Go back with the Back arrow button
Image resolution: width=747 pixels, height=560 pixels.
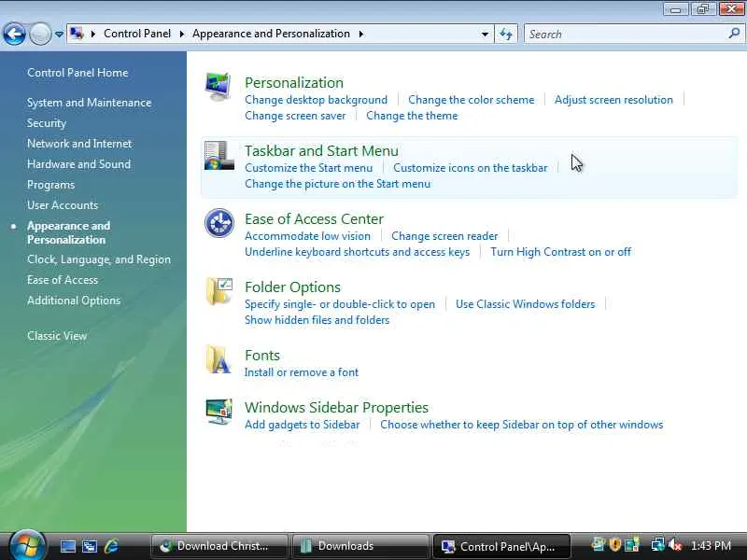coord(14,34)
